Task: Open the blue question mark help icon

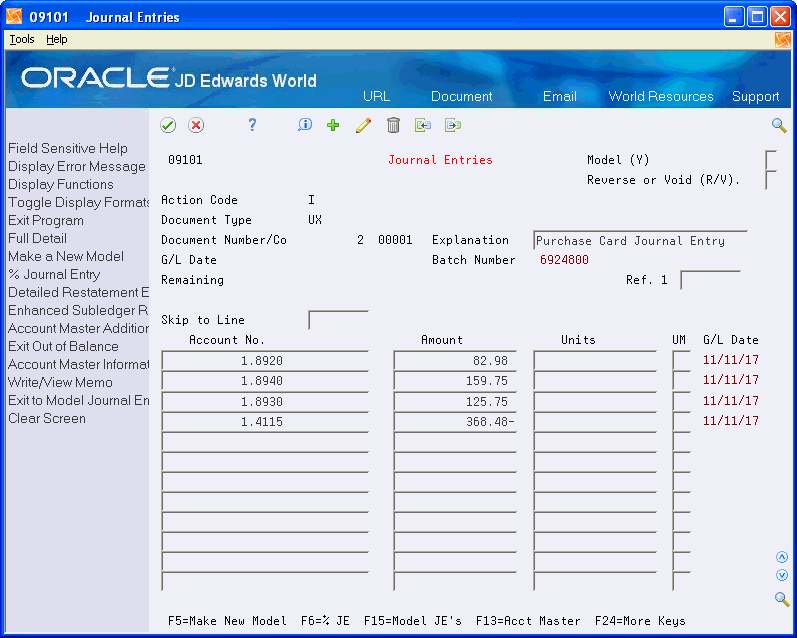Action: [252, 125]
